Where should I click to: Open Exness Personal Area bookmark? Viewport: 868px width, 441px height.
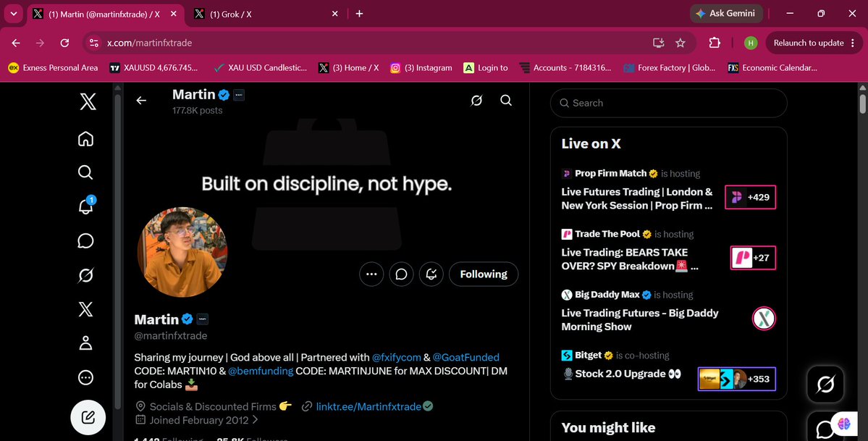click(x=53, y=68)
